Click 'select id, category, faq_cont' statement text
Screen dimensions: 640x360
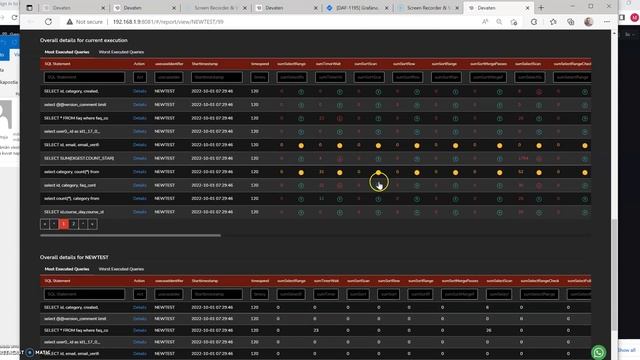[70, 185]
